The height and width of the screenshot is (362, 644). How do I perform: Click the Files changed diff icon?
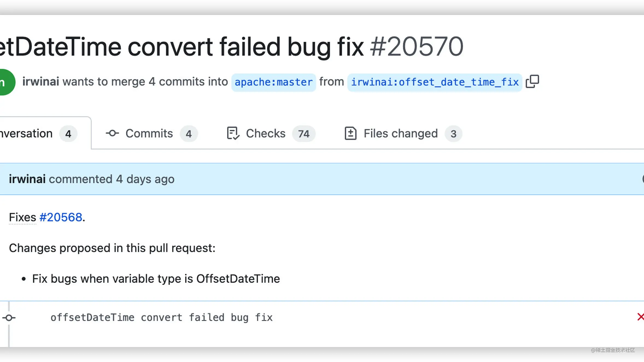click(x=350, y=133)
